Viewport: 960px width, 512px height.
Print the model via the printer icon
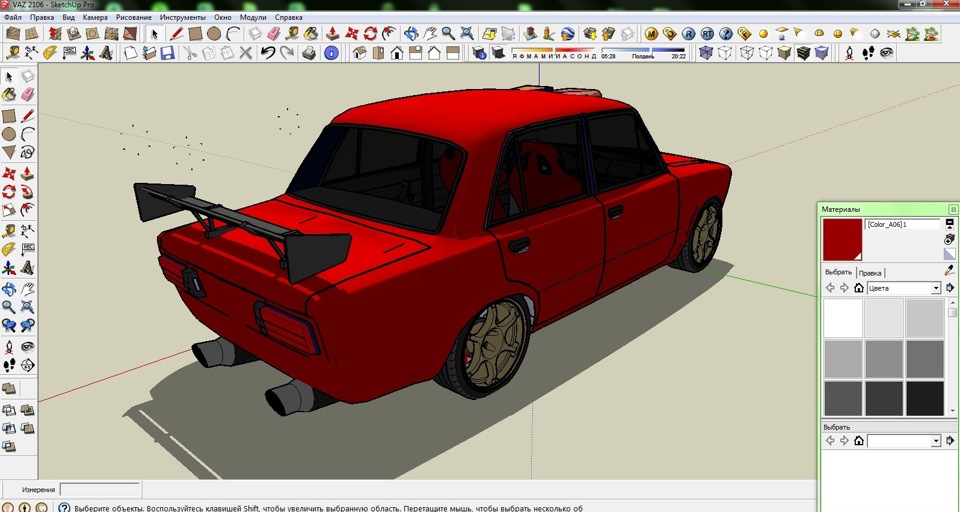pos(309,53)
